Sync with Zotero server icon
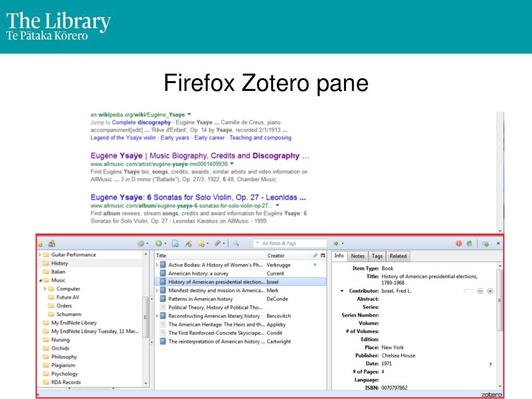This screenshot has width=532, height=399. (470, 243)
